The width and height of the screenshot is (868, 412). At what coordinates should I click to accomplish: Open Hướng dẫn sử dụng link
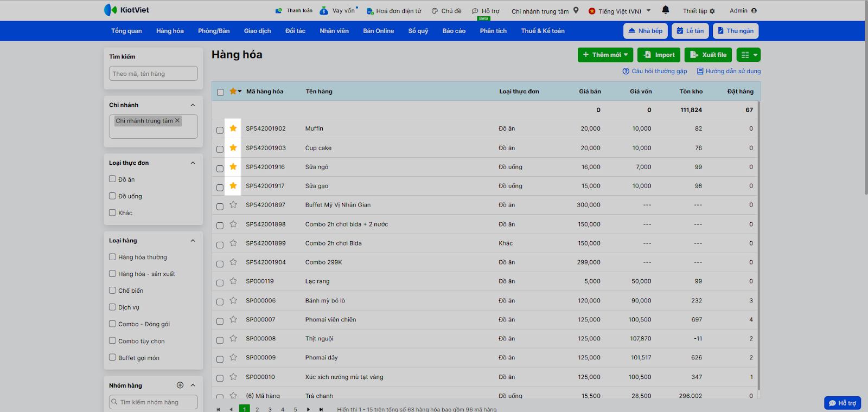(729, 71)
